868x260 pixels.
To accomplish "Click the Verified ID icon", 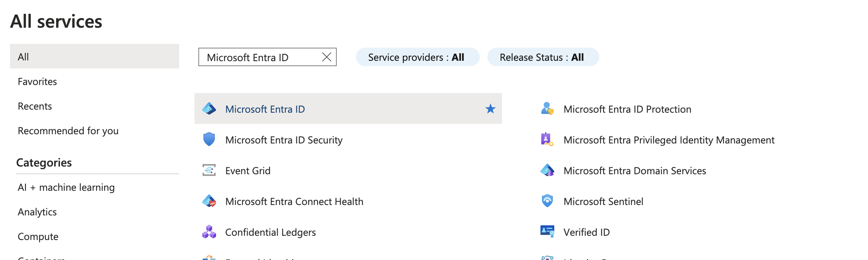I will [547, 232].
